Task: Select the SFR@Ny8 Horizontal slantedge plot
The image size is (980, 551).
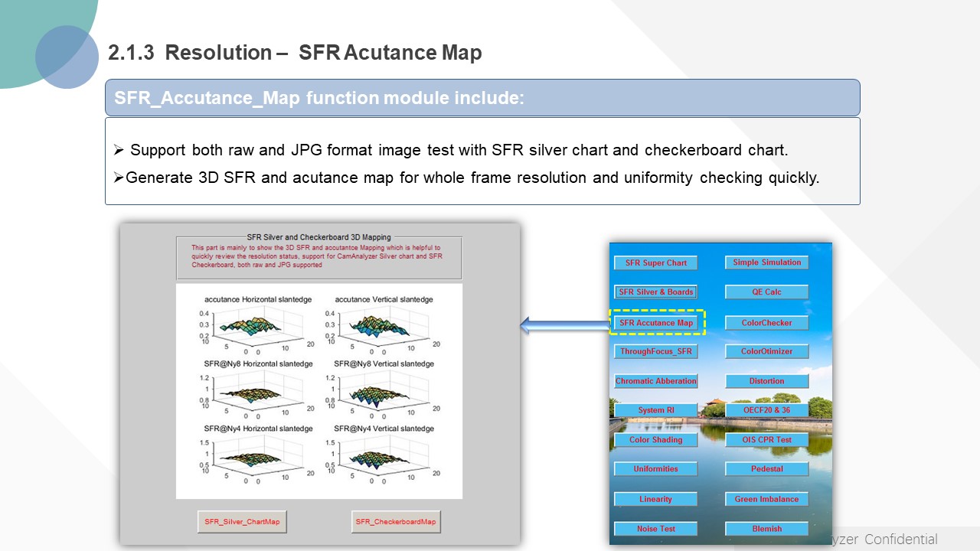Action: pos(258,389)
